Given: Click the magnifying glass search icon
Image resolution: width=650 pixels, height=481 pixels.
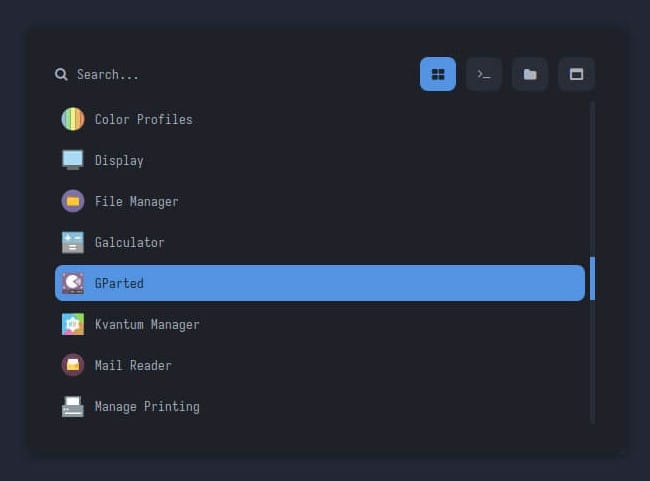Looking at the screenshot, I should [x=62, y=74].
